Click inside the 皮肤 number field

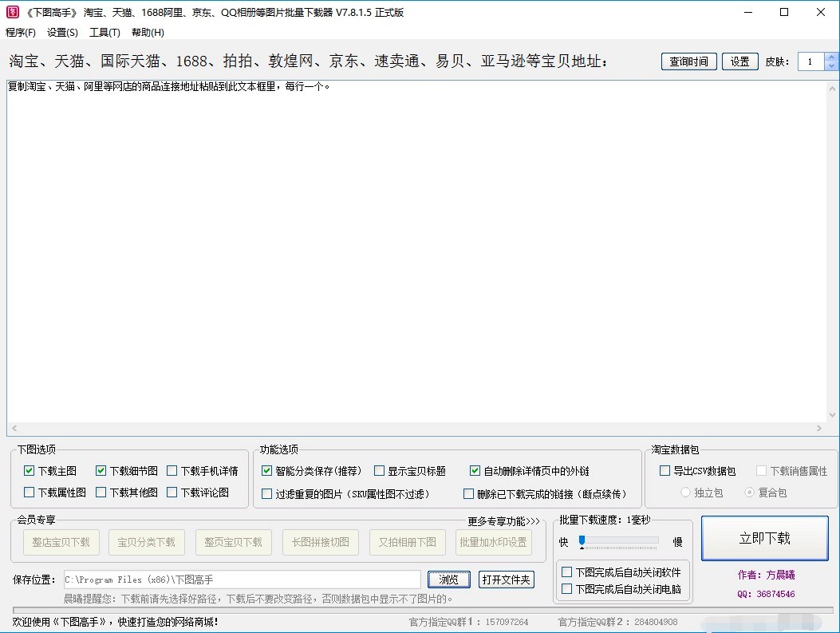(x=811, y=61)
